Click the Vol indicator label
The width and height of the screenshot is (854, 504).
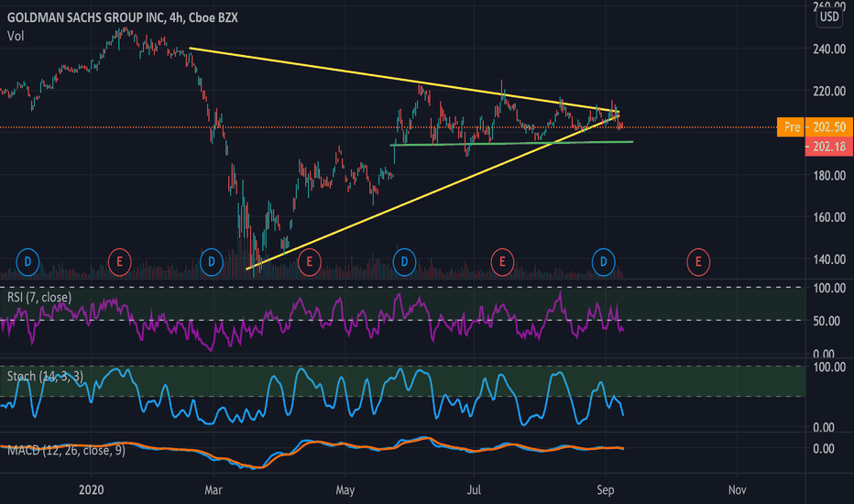(x=16, y=36)
